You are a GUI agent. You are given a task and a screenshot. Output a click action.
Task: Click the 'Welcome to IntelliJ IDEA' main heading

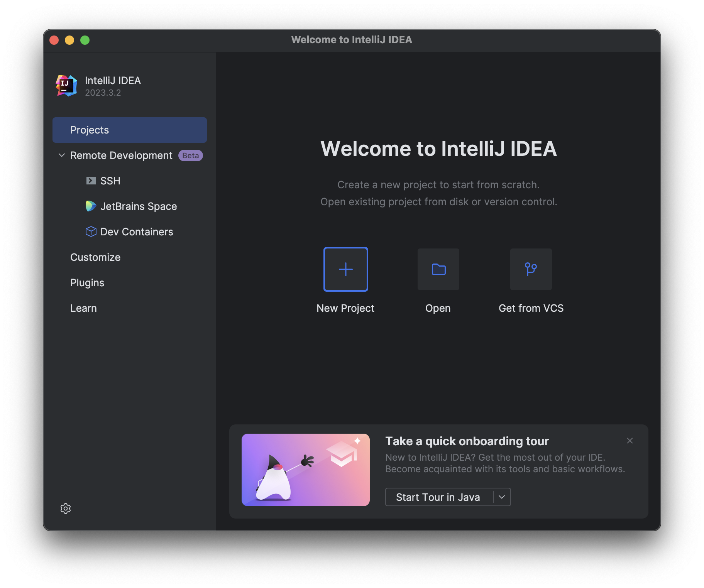coord(439,149)
